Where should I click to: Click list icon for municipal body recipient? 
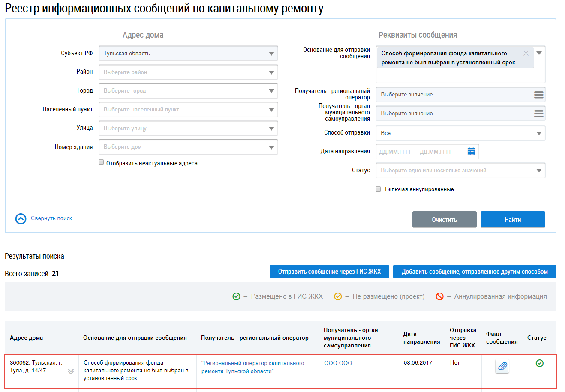pyautogui.click(x=538, y=114)
